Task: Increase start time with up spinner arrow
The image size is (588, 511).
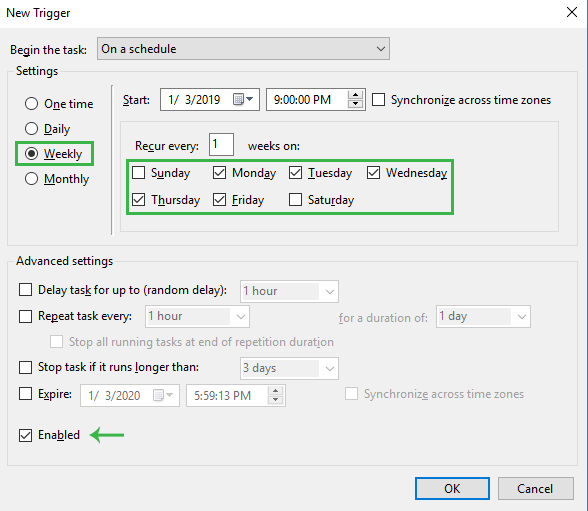Action: (355, 95)
